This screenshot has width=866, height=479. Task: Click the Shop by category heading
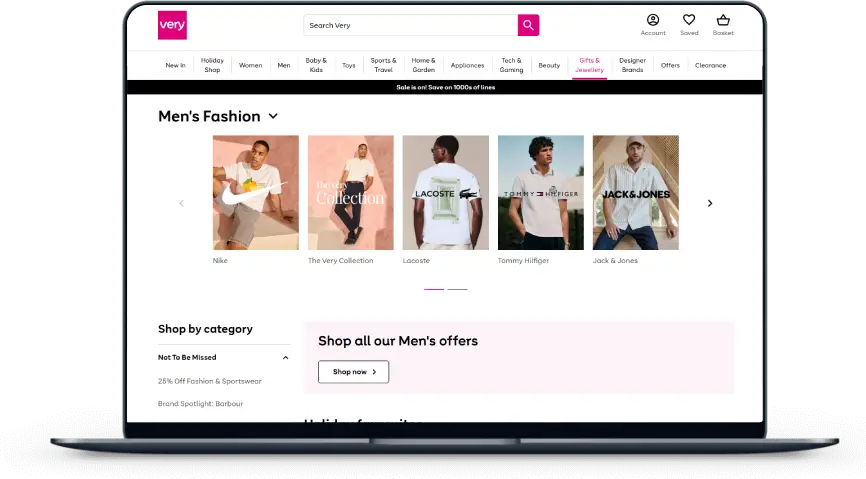[x=205, y=329]
